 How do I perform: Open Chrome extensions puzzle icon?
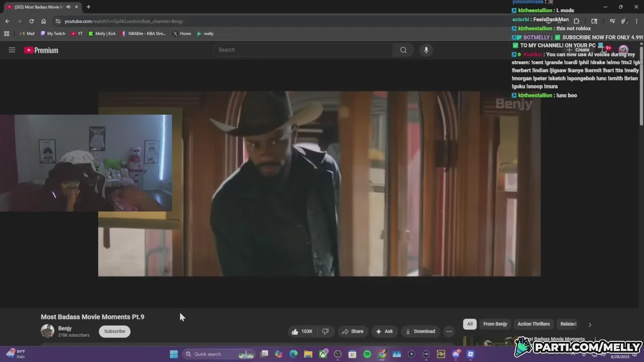tap(576, 21)
